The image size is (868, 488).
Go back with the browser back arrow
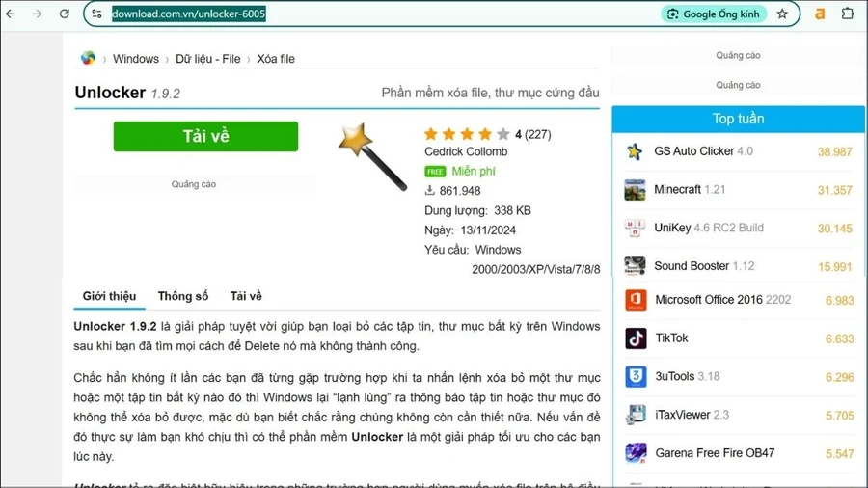[11, 14]
